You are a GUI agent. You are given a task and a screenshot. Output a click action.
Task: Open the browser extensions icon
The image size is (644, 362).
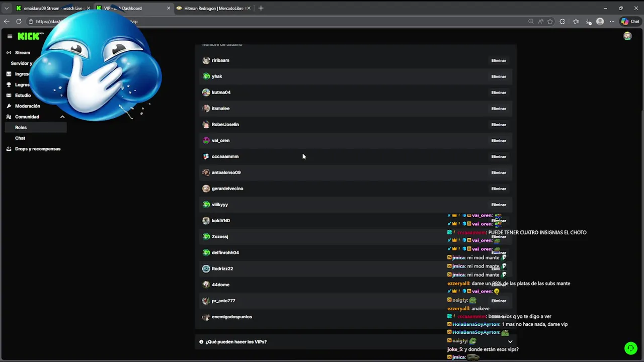562,22
